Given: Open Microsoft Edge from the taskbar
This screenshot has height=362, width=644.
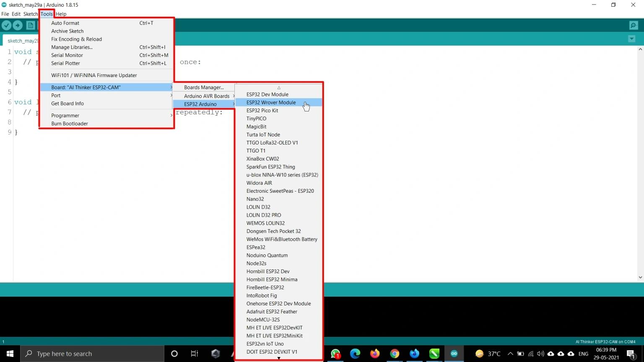Looking at the screenshot, I should click(355, 354).
